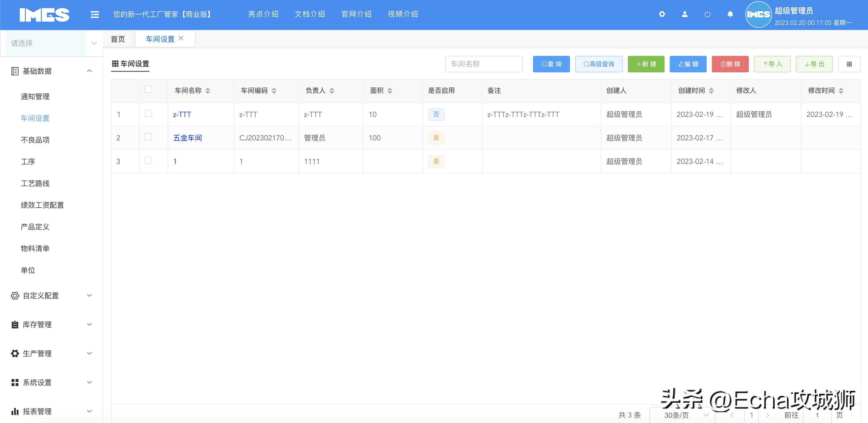Open the 五金车间 workshop link
868x423 pixels.
[187, 138]
